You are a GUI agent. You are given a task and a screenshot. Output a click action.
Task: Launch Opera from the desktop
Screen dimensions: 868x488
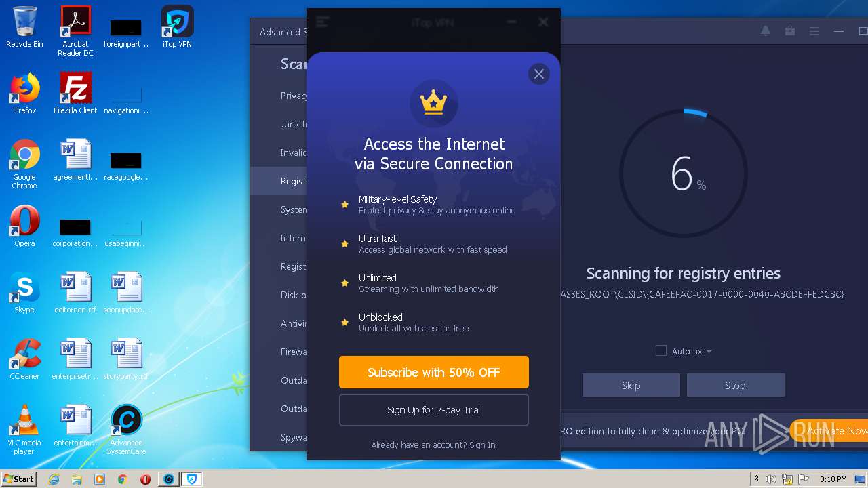pos(24,226)
